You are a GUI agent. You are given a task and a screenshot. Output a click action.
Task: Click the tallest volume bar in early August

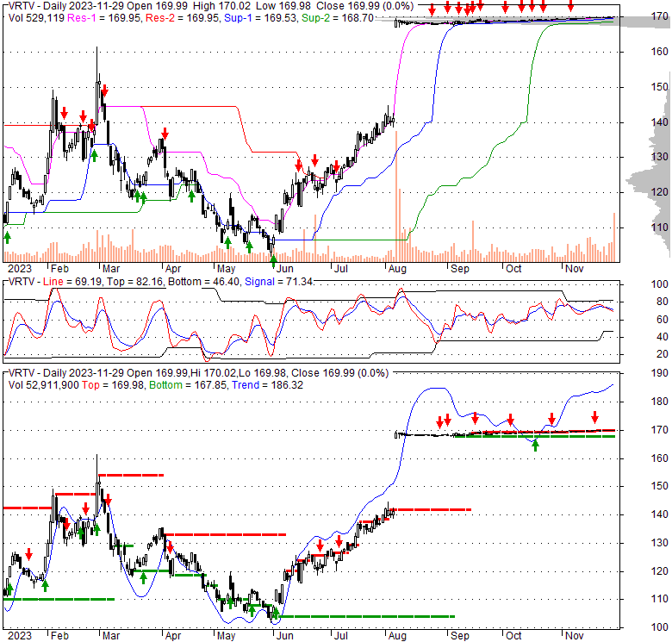[396, 196]
